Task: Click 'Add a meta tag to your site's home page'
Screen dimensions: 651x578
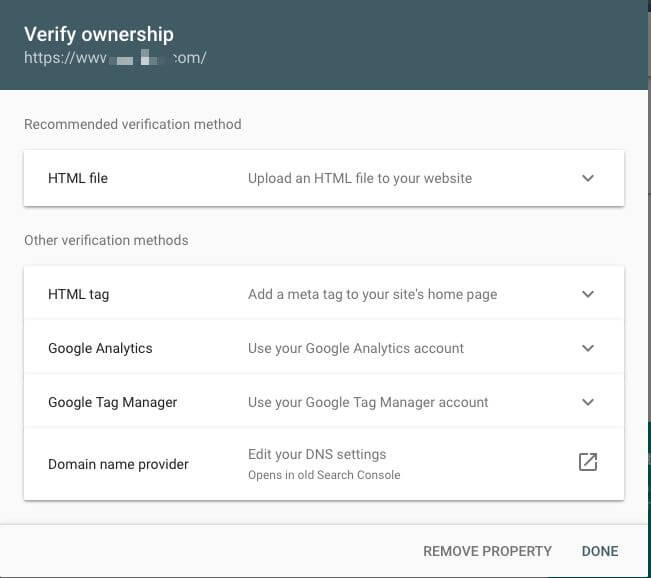Action: tap(372, 294)
